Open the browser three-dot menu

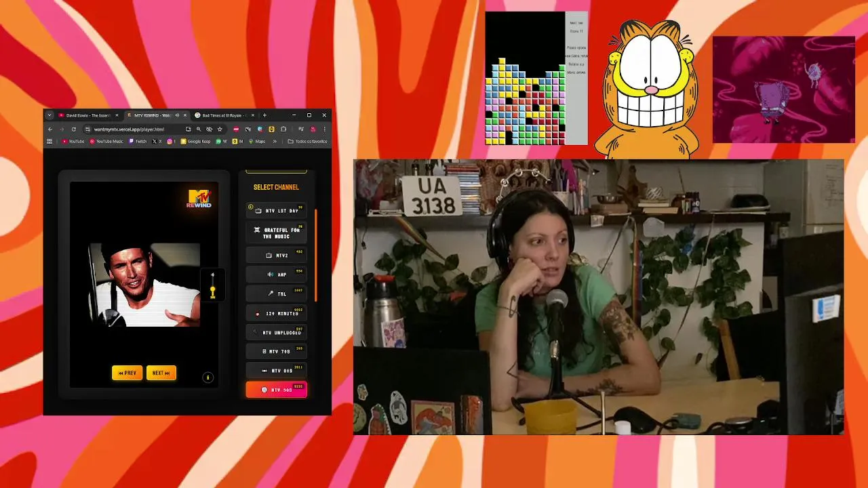coord(324,129)
